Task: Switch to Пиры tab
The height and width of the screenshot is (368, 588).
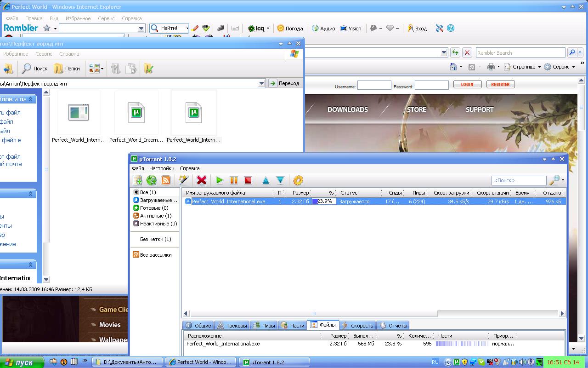Action: (264, 325)
